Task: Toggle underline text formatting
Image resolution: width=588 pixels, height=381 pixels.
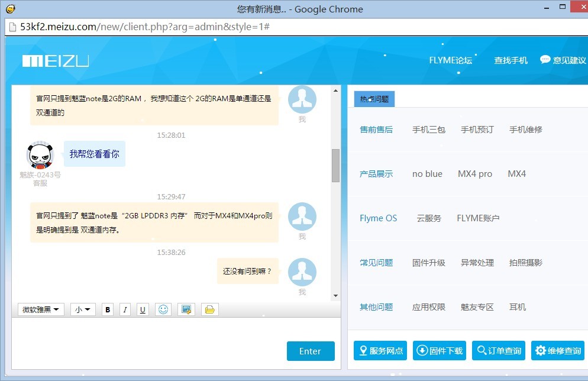Action: click(x=143, y=310)
